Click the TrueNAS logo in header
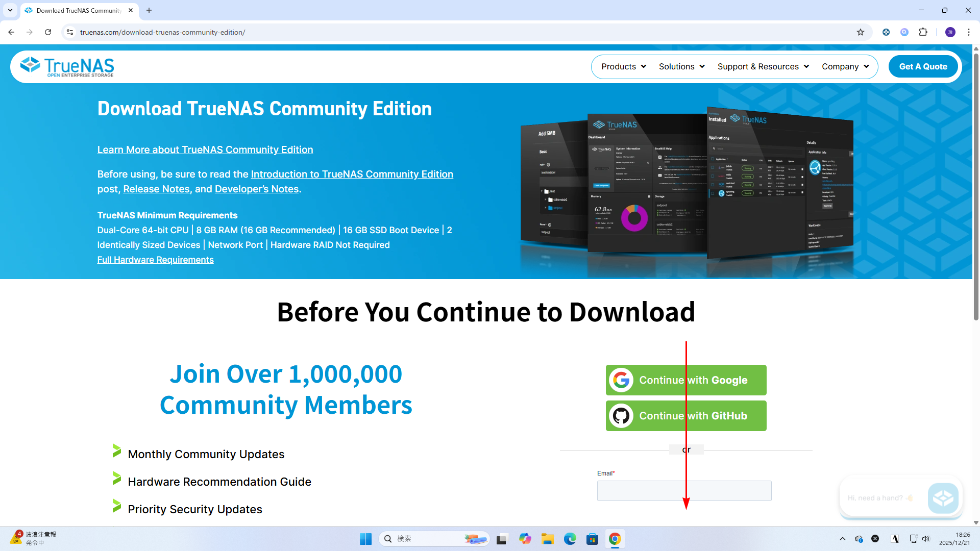Viewport: 980px width, 551px height. tap(67, 67)
